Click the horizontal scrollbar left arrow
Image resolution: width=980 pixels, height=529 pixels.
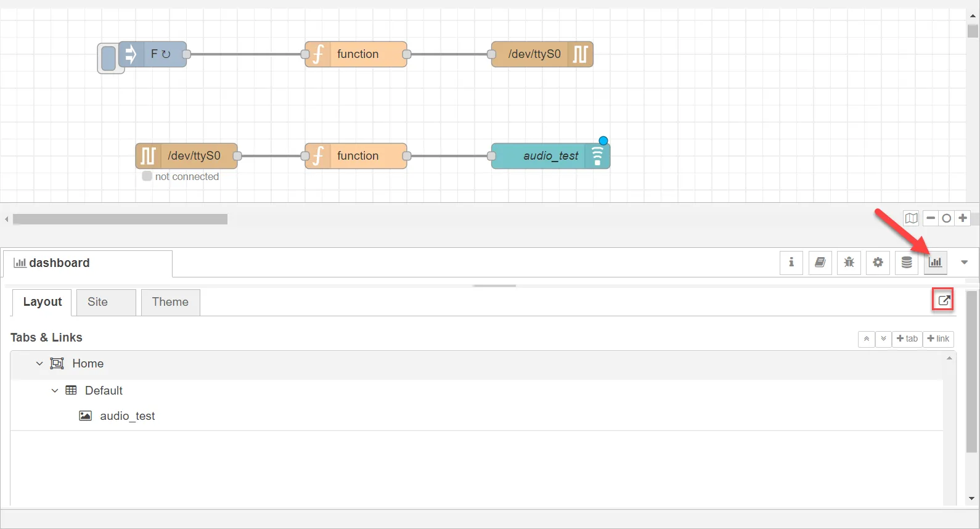[7, 219]
